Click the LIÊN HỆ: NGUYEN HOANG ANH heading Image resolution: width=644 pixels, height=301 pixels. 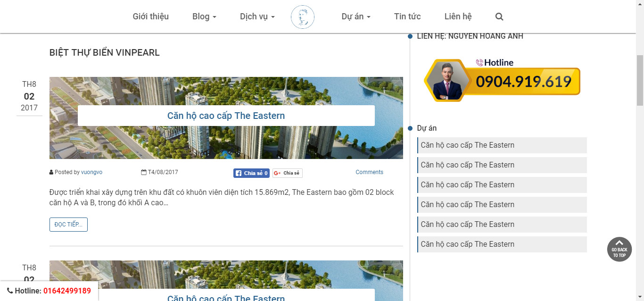tap(470, 36)
